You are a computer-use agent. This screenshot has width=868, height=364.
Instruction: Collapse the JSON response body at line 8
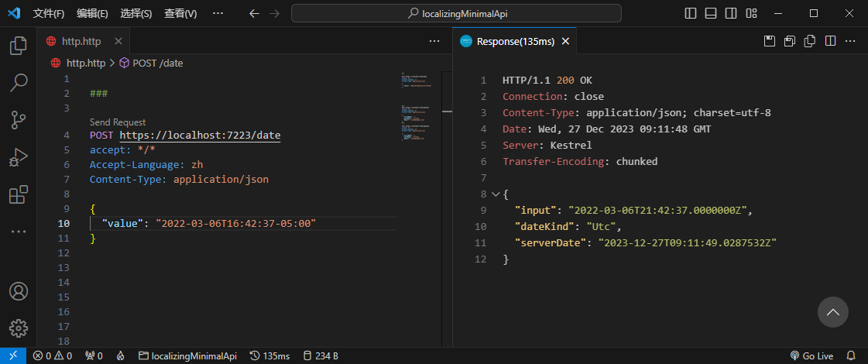[x=495, y=194]
